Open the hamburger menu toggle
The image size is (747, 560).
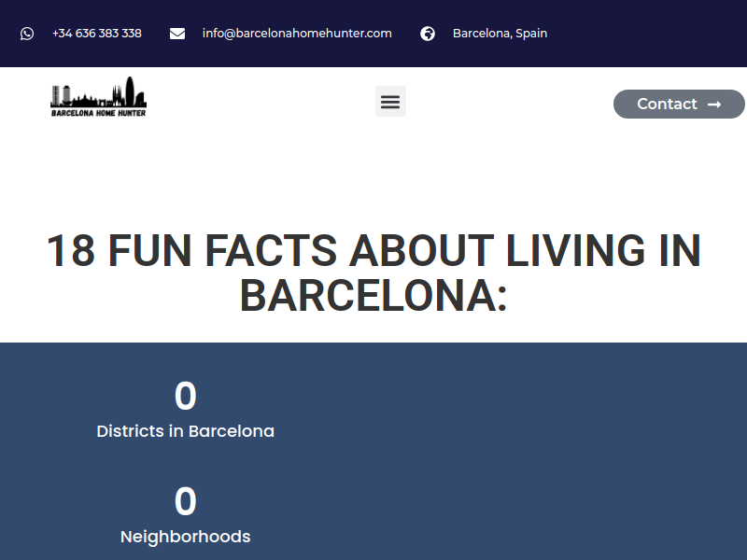[390, 102]
